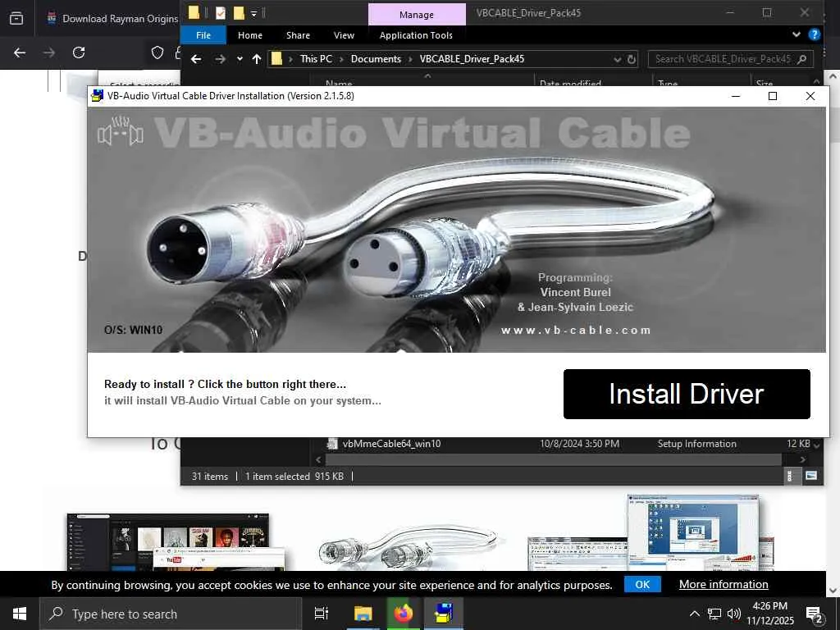Viewport: 840px width, 630px height.
Task: Click the 10/8/2024 3:50 PM date cell
Action: pyautogui.click(x=579, y=444)
